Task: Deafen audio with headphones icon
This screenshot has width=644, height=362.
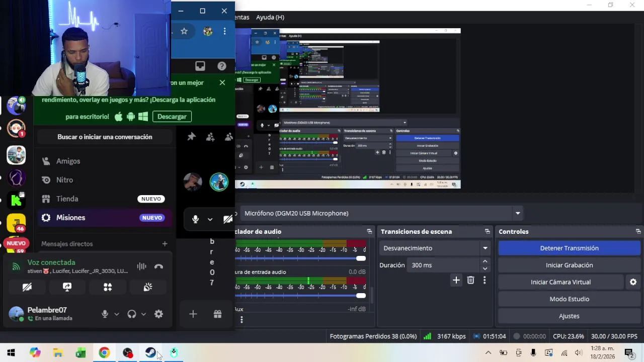Action: pyautogui.click(x=132, y=314)
